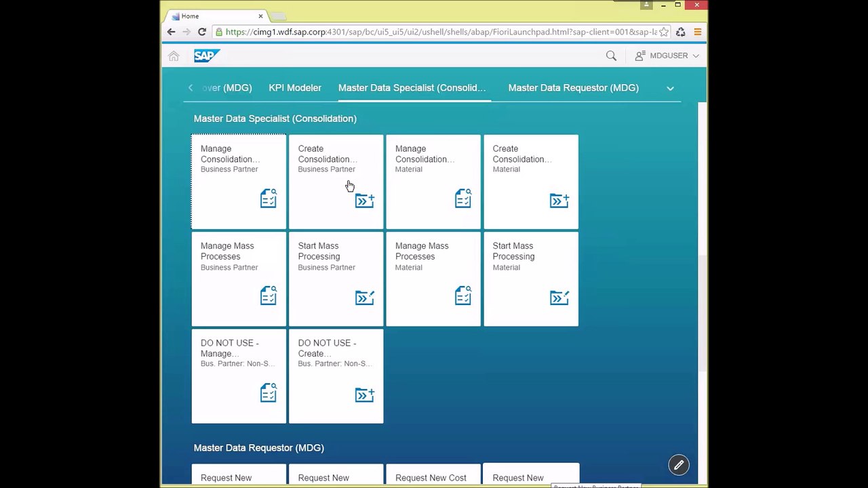Open Start Mass Processing Material icon
The image size is (868, 488).
pos(559,298)
